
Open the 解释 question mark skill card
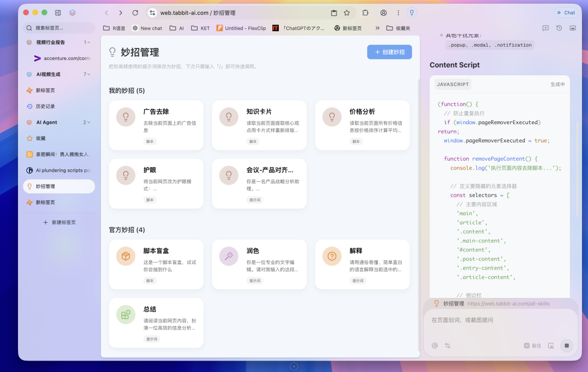362,264
